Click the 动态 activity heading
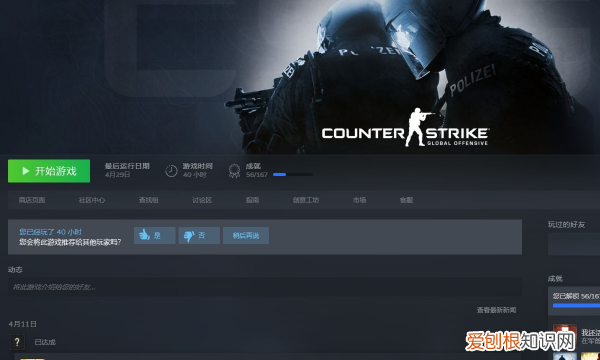The height and width of the screenshot is (360, 600). point(15,270)
